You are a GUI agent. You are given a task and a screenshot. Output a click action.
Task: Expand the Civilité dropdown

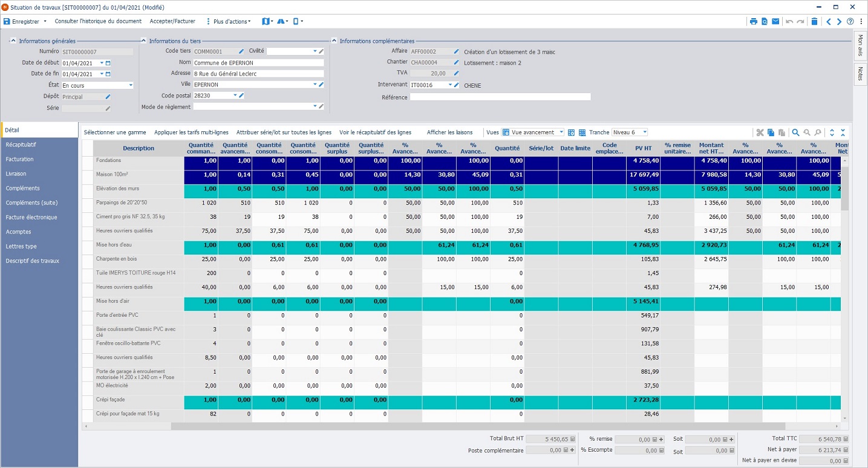click(315, 51)
